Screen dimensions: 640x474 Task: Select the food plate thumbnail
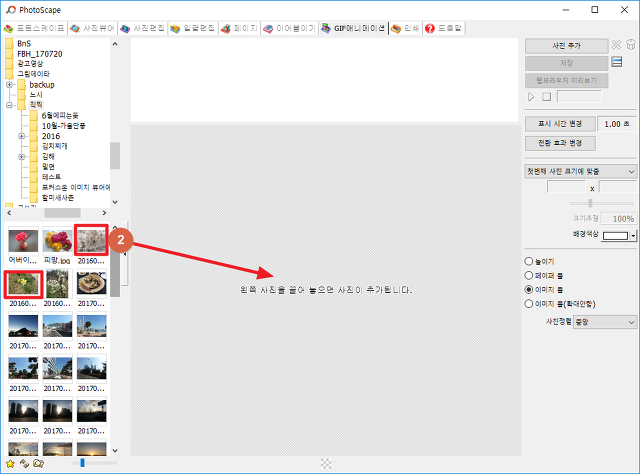91,283
